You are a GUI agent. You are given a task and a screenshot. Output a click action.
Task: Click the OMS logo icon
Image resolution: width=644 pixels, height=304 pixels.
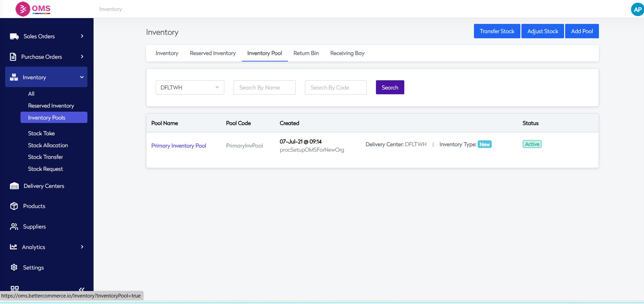coord(23,9)
